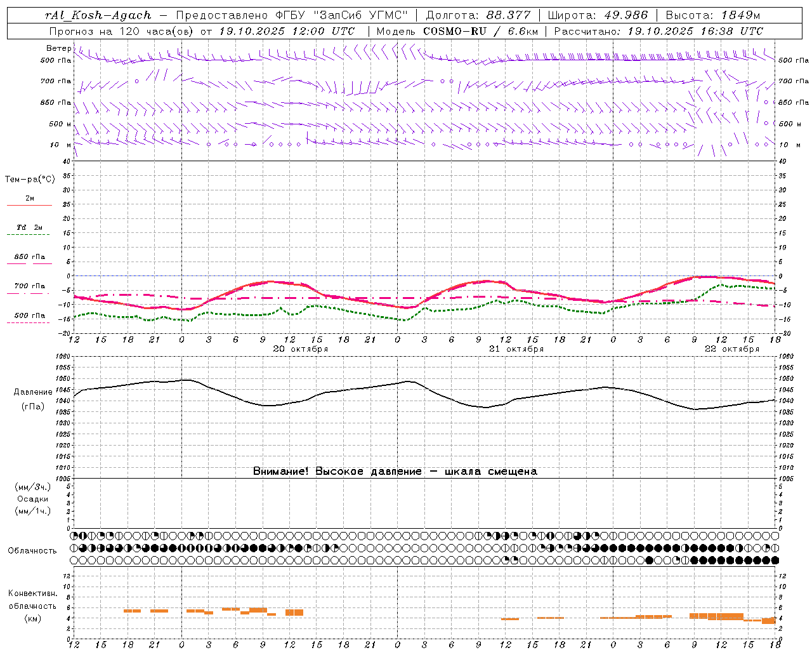Click the (мм/3ч.) precipitation unit label
Screen dimensions: 812x650
tap(33, 487)
